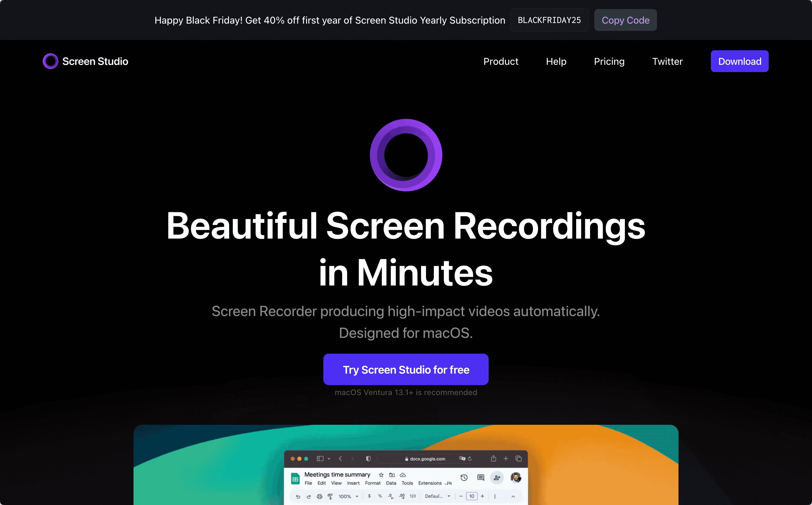Click Safari sidebar toggle icon
This screenshot has width=812, height=505.
point(320,459)
